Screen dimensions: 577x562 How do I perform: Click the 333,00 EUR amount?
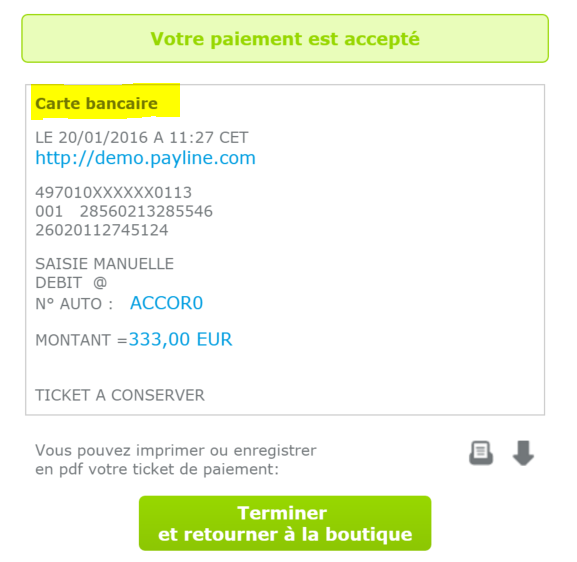tap(180, 339)
